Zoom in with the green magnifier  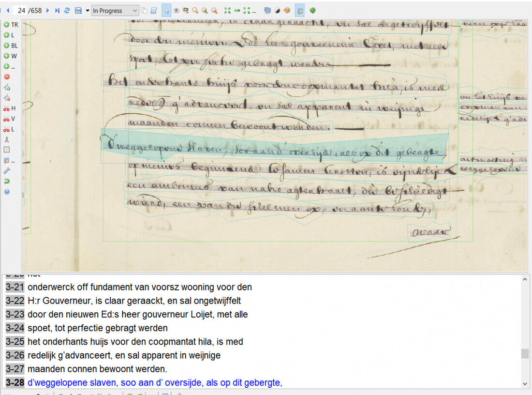coord(205,11)
